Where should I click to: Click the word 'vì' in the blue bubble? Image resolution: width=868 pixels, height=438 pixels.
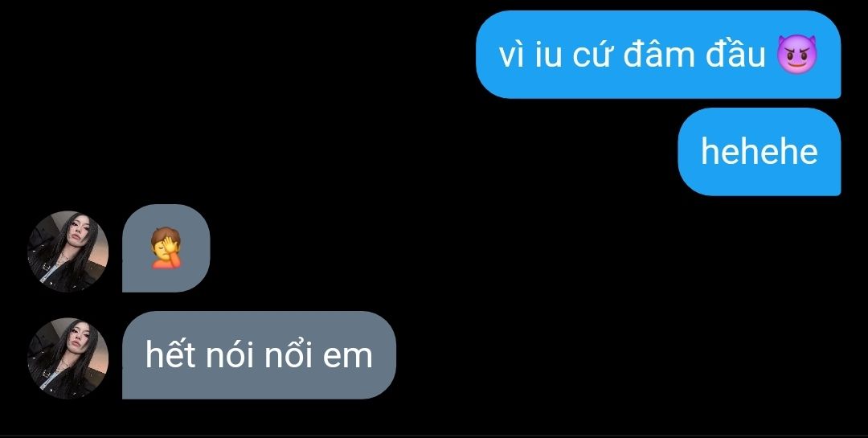pyautogui.click(x=511, y=55)
